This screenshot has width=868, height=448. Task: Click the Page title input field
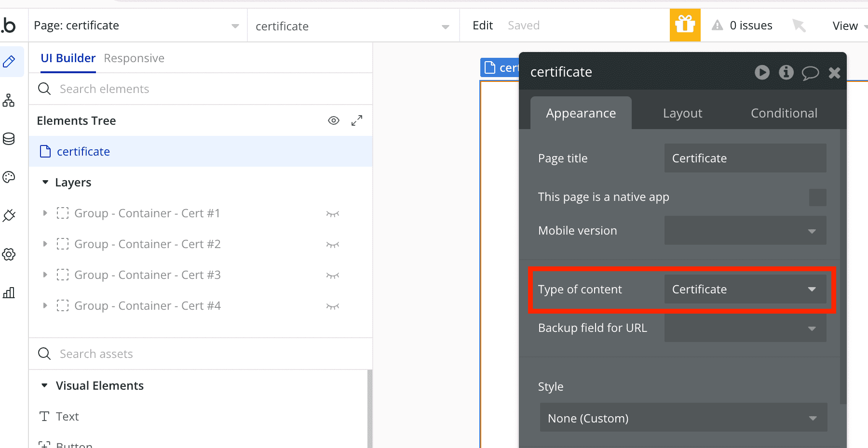click(745, 158)
